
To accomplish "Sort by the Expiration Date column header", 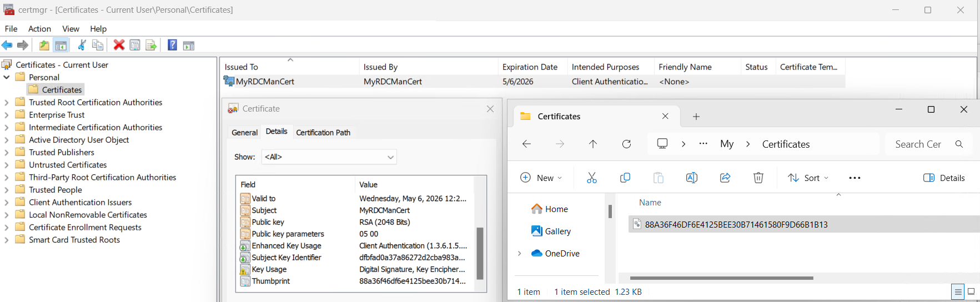I will pyautogui.click(x=532, y=67).
